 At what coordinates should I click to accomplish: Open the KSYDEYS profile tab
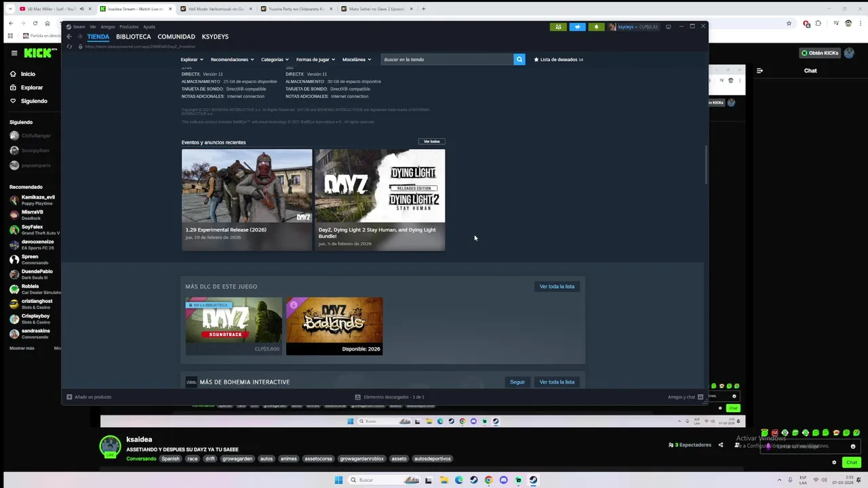tap(215, 37)
